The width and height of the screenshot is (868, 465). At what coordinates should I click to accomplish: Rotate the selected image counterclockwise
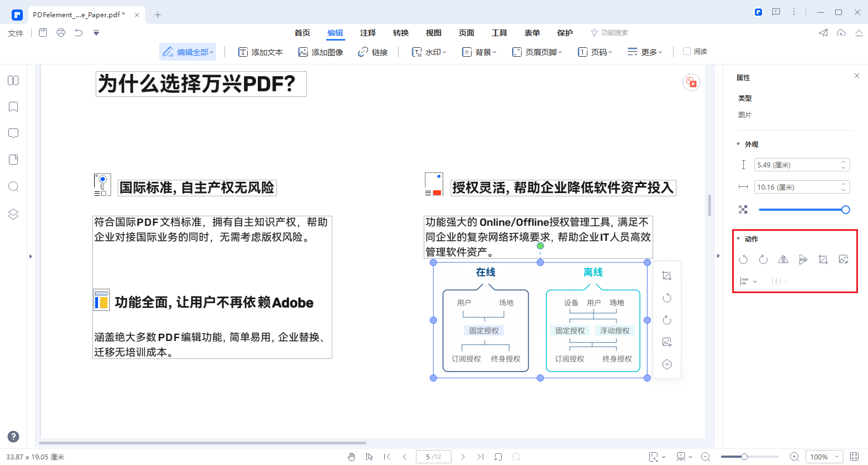tap(743, 259)
